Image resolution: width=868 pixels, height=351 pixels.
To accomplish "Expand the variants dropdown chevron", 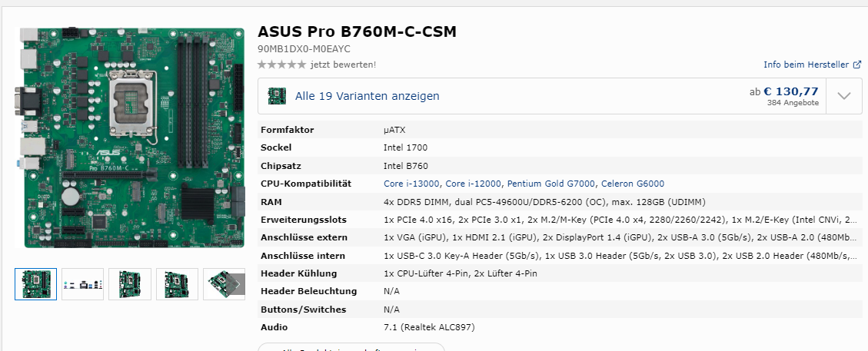I will (x=843, y=96).
